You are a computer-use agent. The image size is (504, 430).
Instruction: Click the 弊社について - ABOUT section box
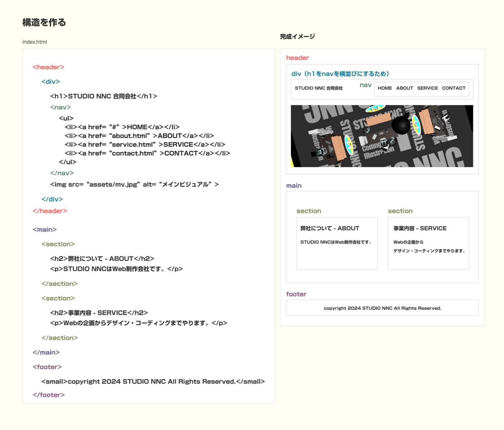337,243
